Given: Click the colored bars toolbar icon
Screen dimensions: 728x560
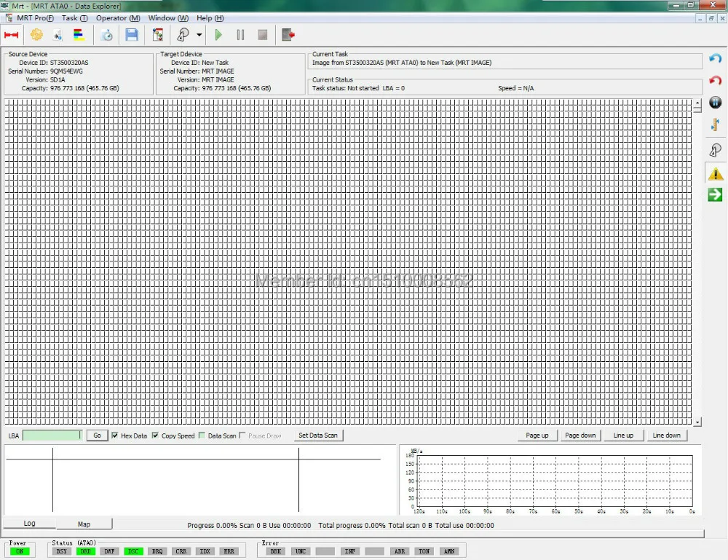Looking at the screenshot, I should click(79, 35).
